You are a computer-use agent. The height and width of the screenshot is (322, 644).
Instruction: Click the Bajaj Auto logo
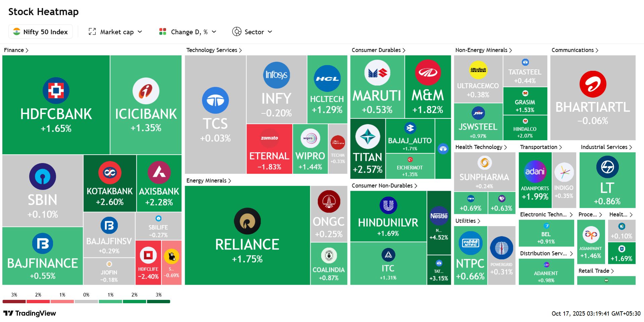(x=410, y=128)
